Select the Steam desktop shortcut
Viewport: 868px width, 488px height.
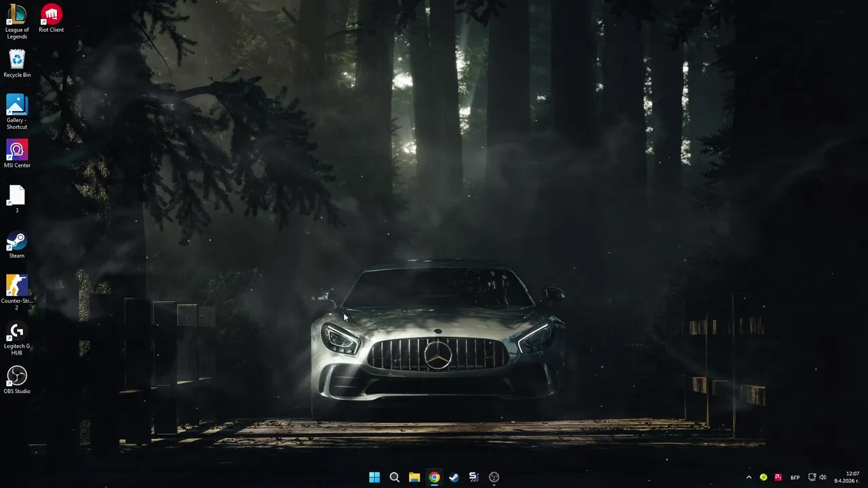(17, 245)
